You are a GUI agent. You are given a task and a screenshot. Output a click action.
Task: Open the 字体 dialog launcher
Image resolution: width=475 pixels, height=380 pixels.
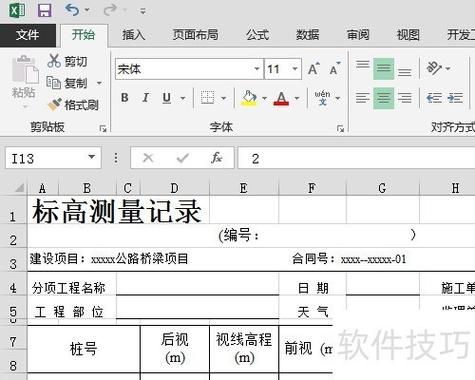(x=340, y=128)
